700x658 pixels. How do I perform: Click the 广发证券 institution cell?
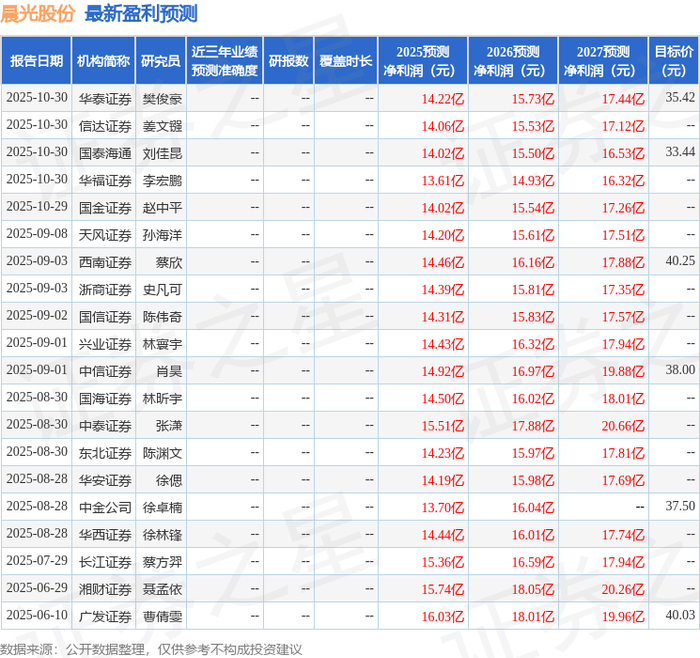click(x=105, y=616)
